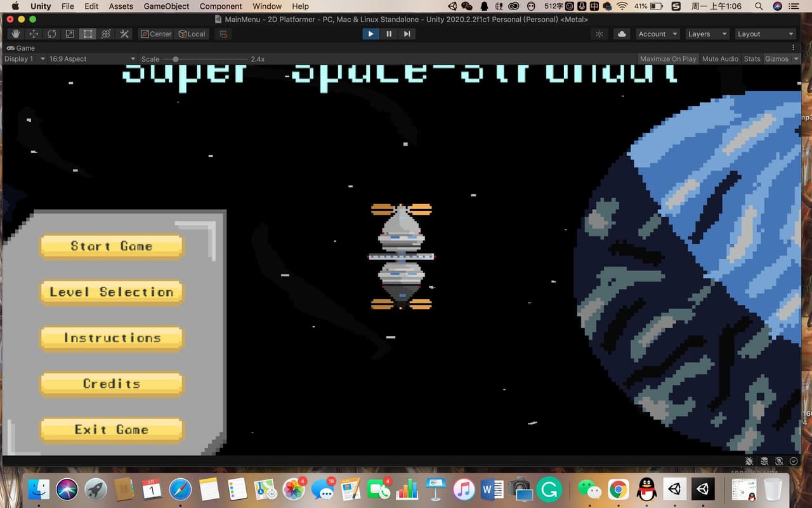
Task: Open the 16:9 Aspect dropdown
Action: click(92, 58)
